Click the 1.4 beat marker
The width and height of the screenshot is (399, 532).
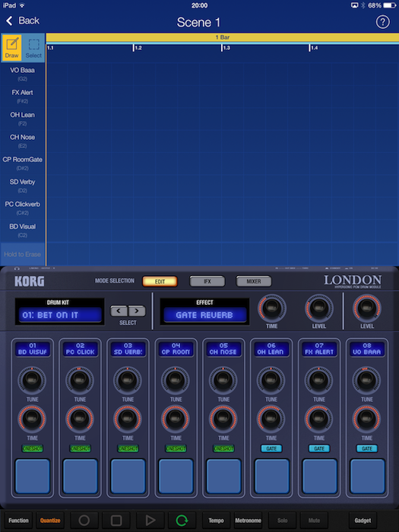pos(314,48)
